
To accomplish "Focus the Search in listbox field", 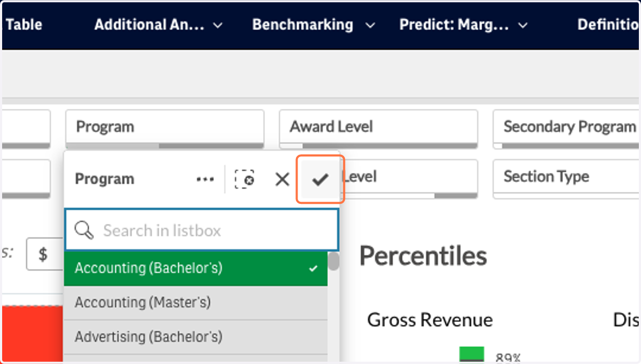I will (x=202, y=230).
